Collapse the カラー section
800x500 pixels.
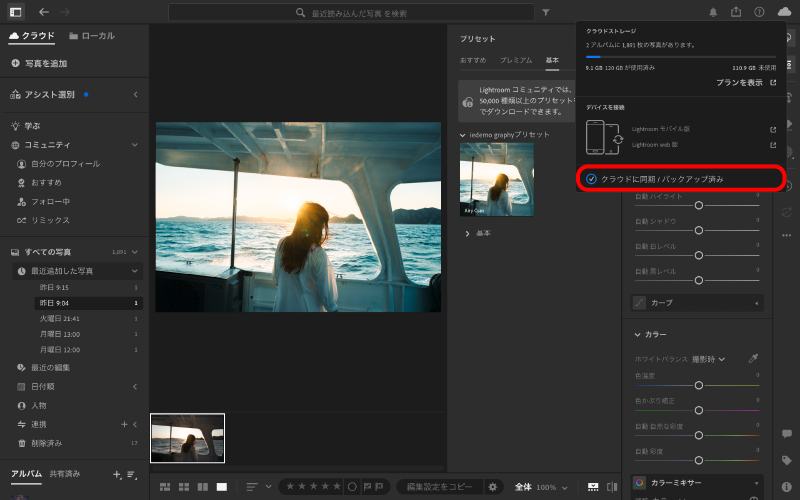tap(638, 334)
